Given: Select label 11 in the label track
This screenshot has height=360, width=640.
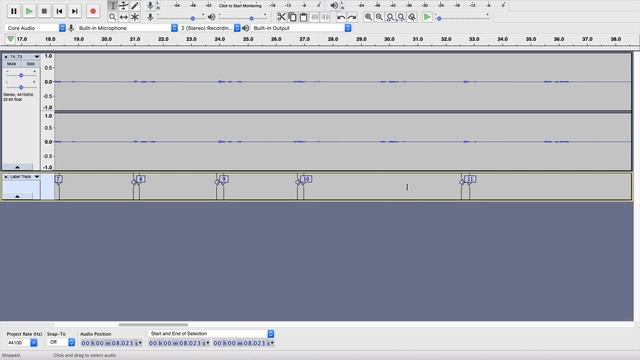Looking at the screenshot, I should 470,179.
